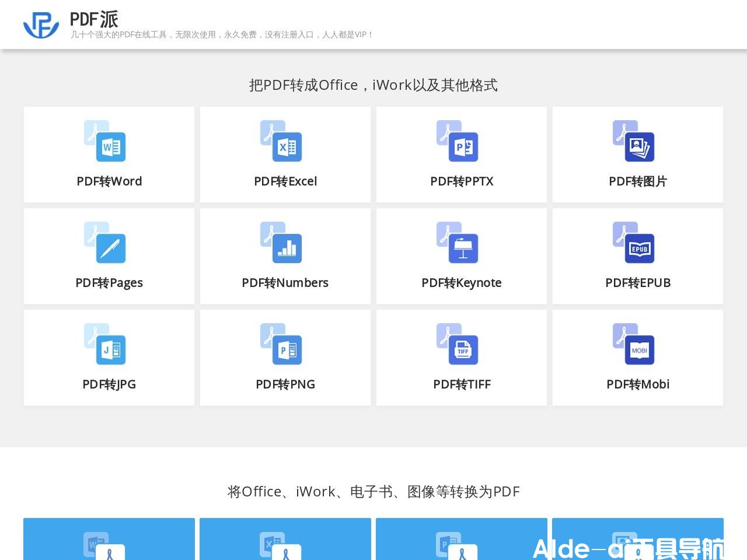Image resolution: width=747 pixels, height=560 pixels.
Task: Click the PDF转JPG icon
Action: tap(105, 344)
